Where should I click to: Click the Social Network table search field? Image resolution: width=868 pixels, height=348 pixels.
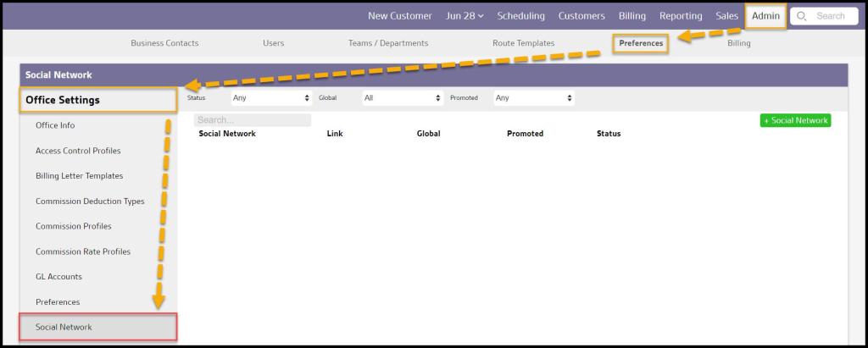point(252,120)
